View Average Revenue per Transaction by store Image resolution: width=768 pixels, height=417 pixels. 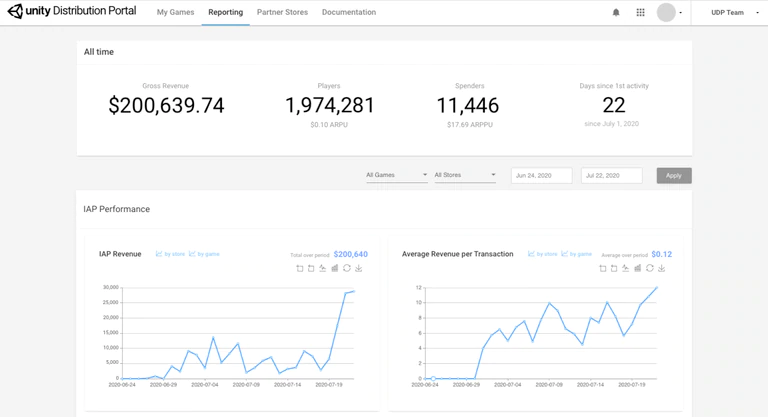click(542, 254)
